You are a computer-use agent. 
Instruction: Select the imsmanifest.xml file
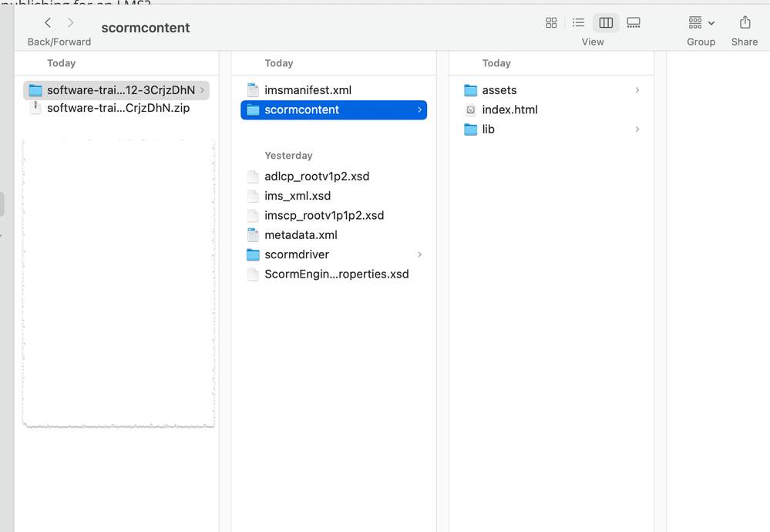coord(308,90)
